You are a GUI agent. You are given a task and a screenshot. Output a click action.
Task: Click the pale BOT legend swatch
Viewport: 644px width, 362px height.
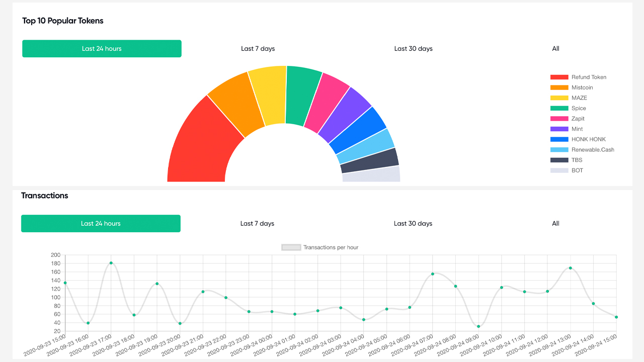pyautogui.click(x=559, y=170)
